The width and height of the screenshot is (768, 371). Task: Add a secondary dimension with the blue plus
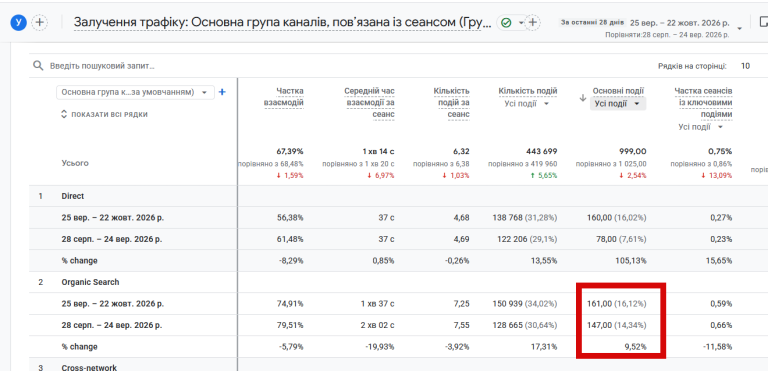222,92
